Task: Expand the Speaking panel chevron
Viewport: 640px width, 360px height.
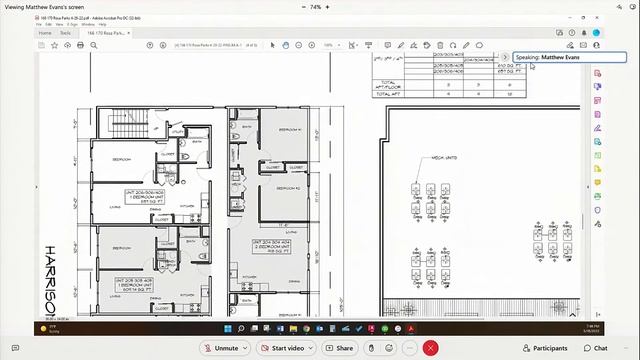Action: point(505,57)
